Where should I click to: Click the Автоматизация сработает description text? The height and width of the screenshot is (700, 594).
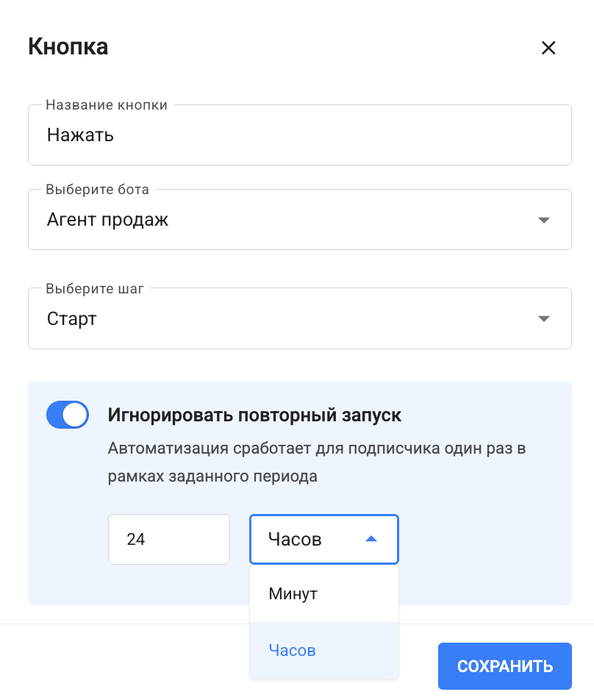point(317,462)
